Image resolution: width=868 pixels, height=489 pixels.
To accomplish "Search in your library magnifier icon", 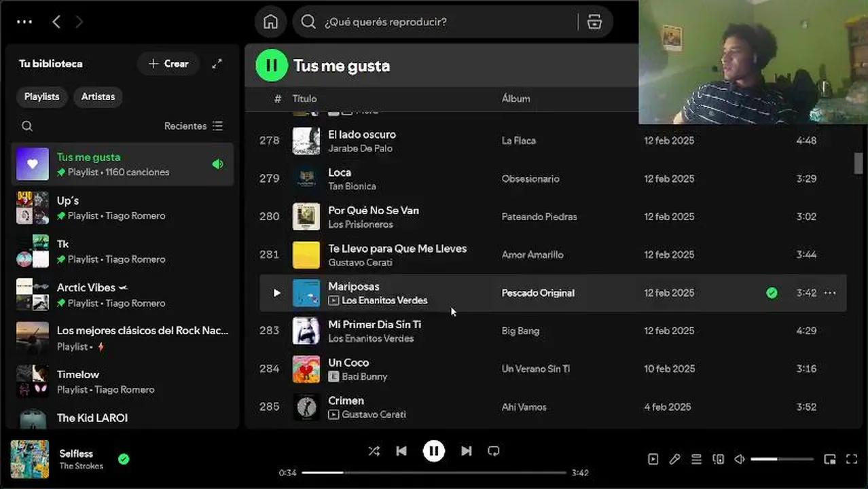I will pos(27,126).
